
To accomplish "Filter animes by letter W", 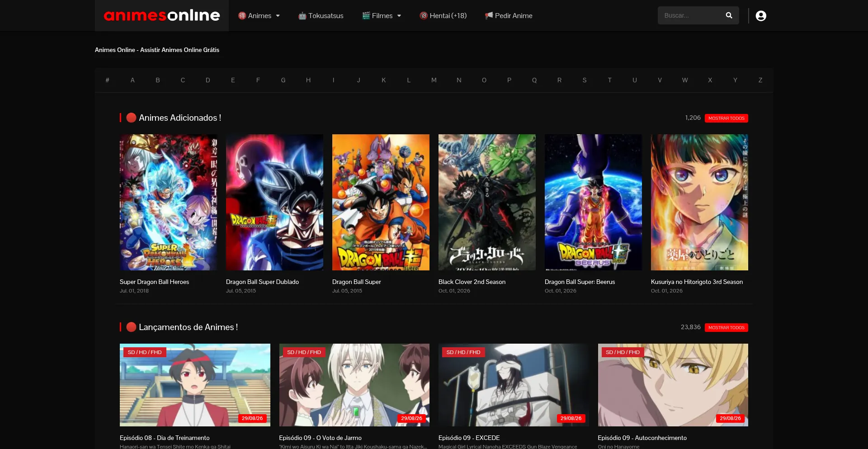I will 685,80.
